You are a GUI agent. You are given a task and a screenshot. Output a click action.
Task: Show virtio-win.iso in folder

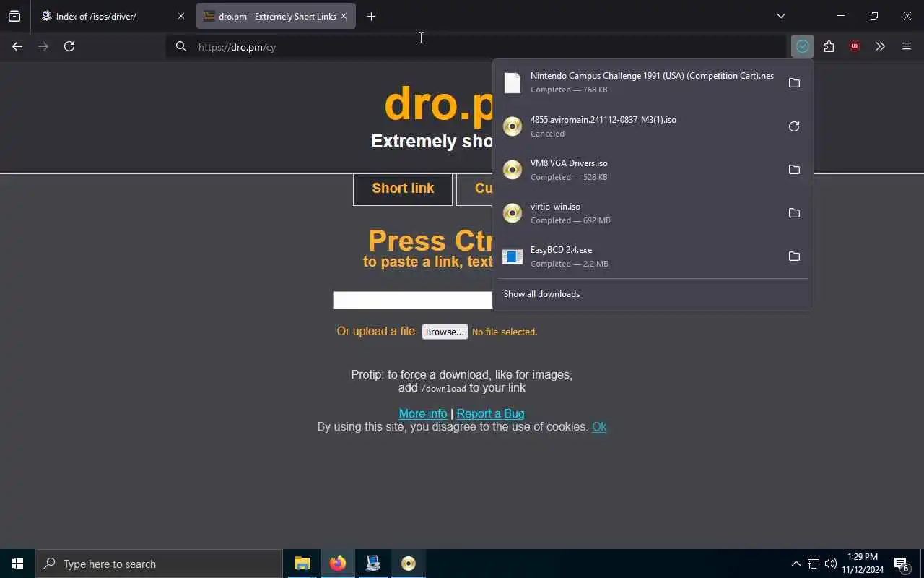point(794,213)
